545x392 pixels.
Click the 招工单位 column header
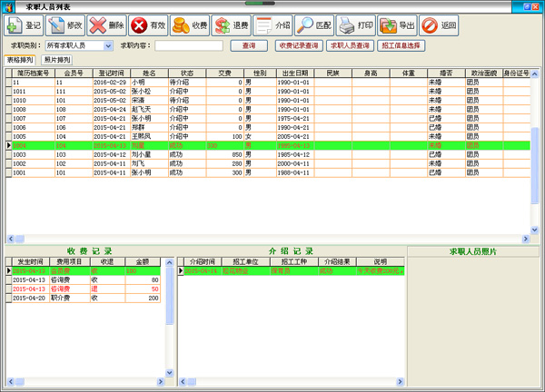tap(245, 261)
